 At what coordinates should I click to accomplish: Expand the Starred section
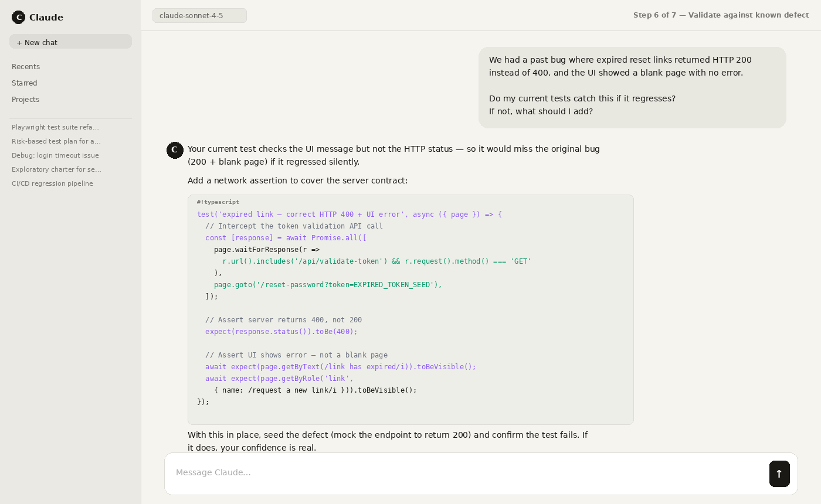click(24, 83)
